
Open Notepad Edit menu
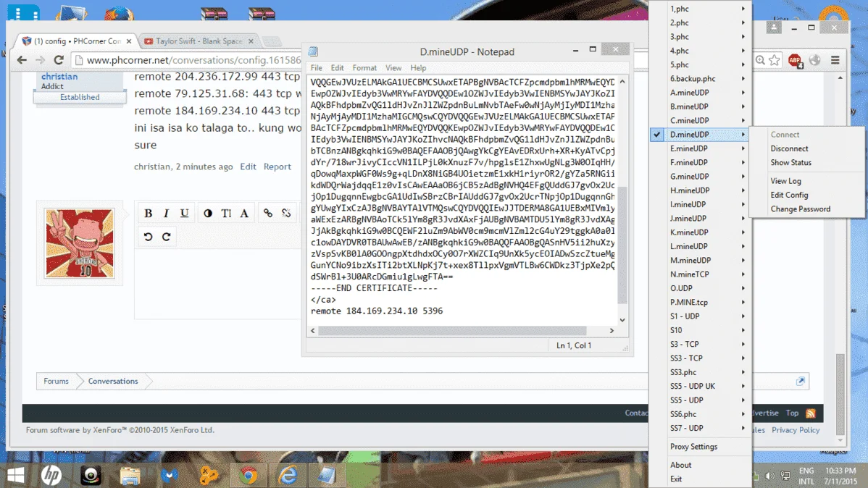[x=337, y=67]
